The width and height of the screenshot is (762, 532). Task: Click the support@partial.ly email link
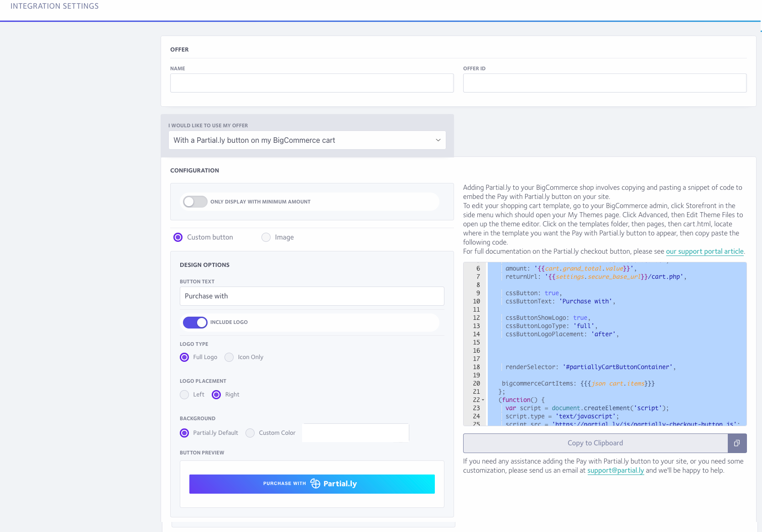point(616,470)
